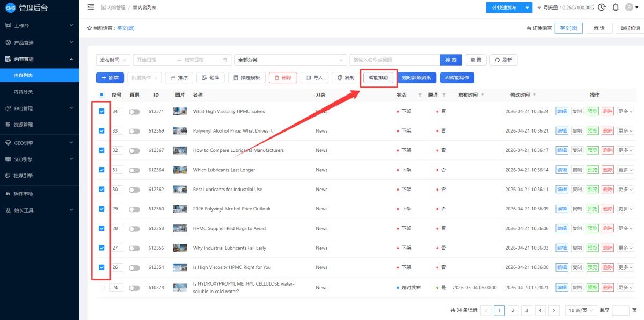Screen dimensions: 644x320
Task: Click the status column filter icon
Action: [420, 95]
